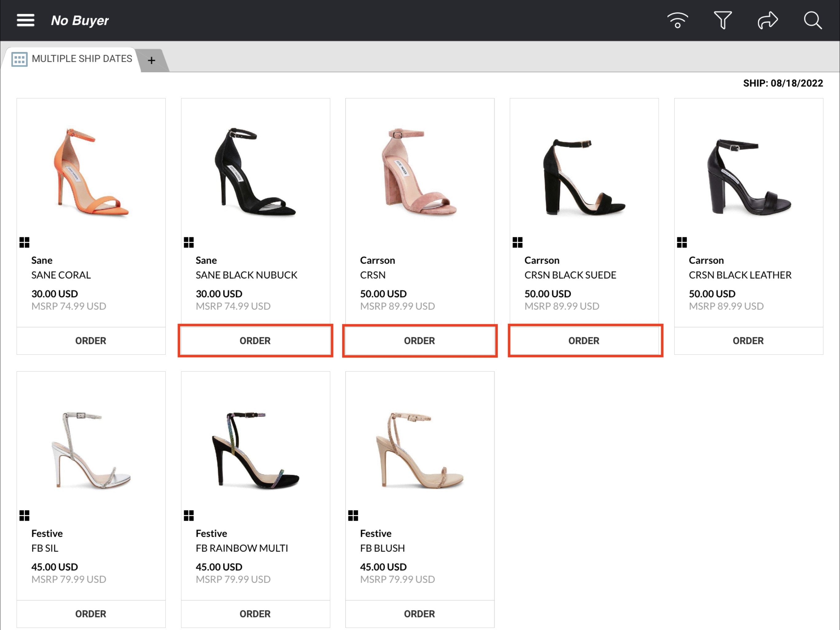Click the CRSN BLACK LEATHER product name

pyautogui.click(x=740, y=275)
